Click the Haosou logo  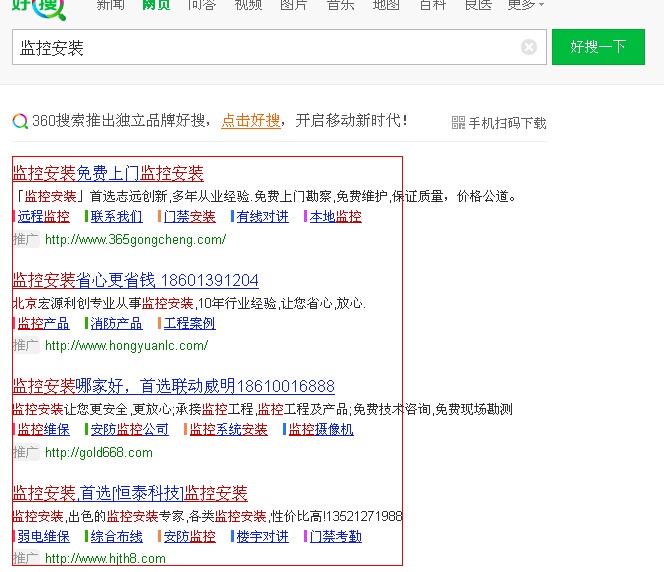[x=39, y=8]
